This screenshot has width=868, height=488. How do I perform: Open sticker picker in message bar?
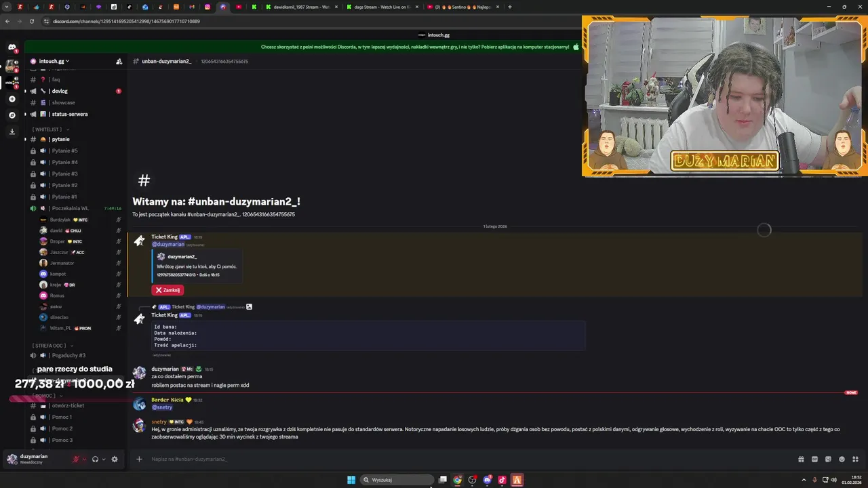click(828, 459)
